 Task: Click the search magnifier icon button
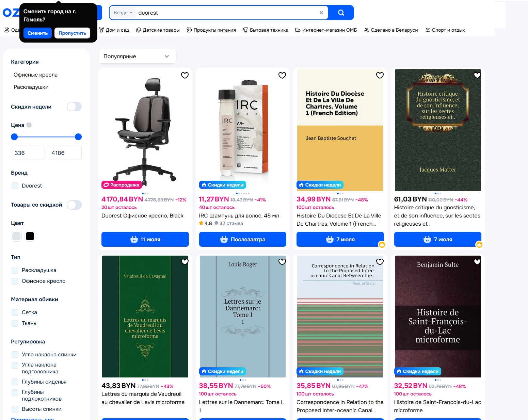coord(341,13)
